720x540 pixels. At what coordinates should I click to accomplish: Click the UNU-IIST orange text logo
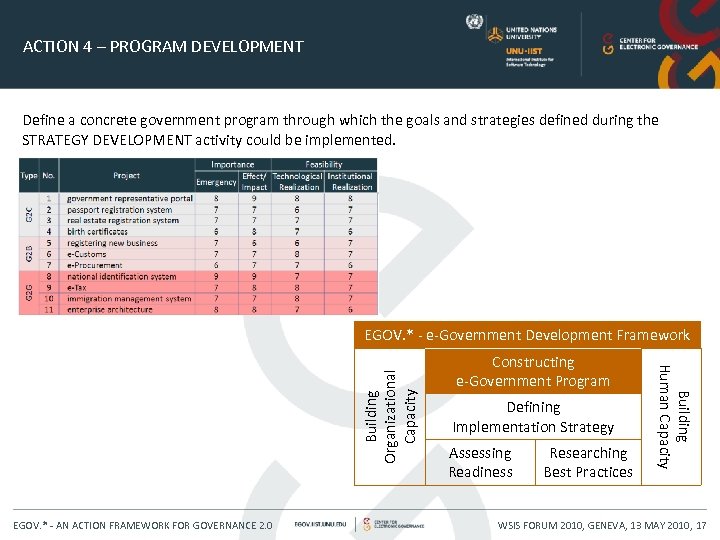click(524, 51)
